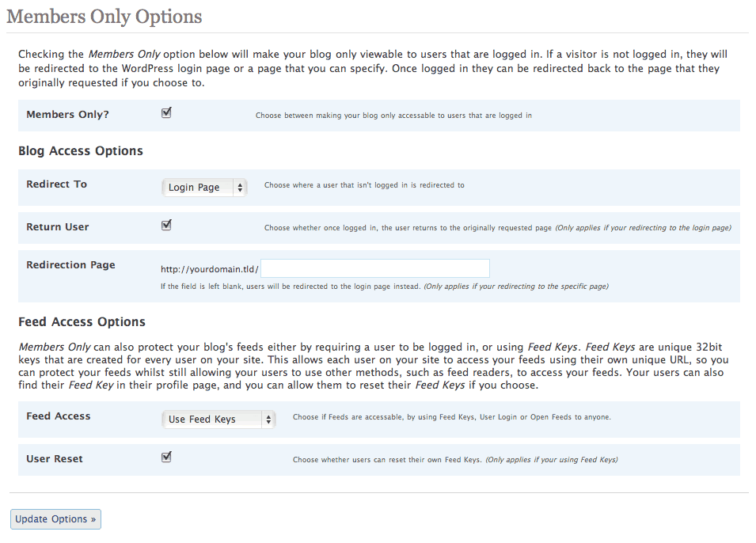Click the Feed Access label

pyautogui.click(x=59, y=416)
